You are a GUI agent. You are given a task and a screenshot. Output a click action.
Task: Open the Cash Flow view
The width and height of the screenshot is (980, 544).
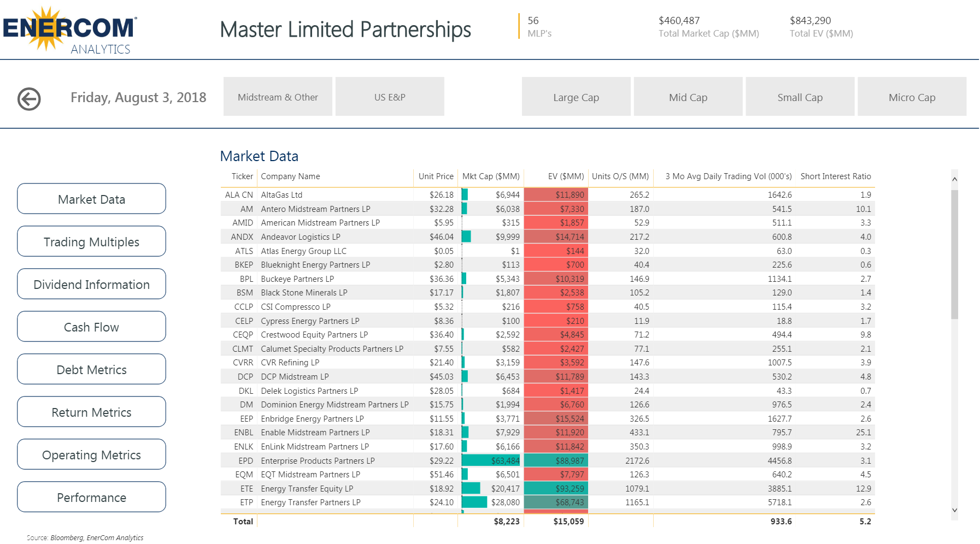[91, 327]
